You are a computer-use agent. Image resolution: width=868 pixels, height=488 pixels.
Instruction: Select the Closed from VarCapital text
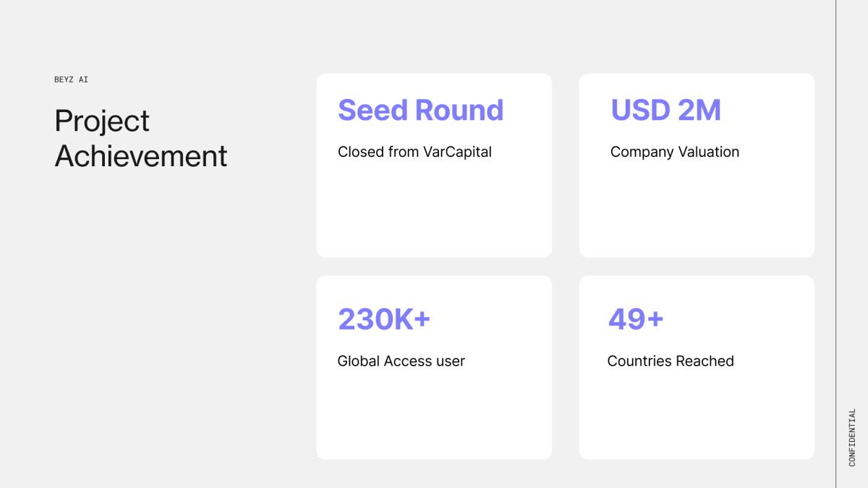[414, 152]
